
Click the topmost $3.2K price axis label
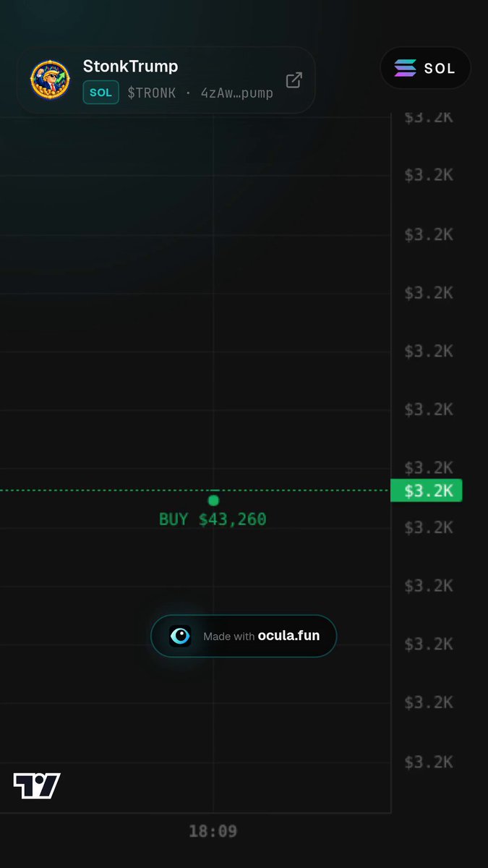tap(429, 117)
